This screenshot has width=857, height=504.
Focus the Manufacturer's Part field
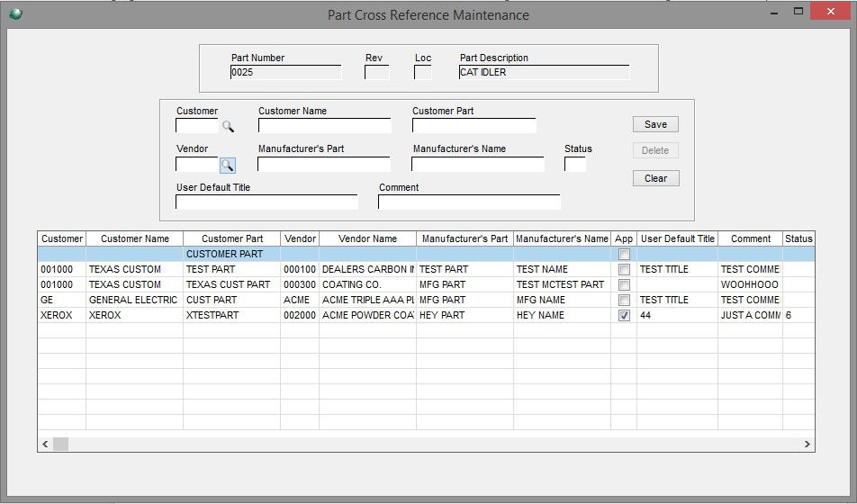pos(324,164)
